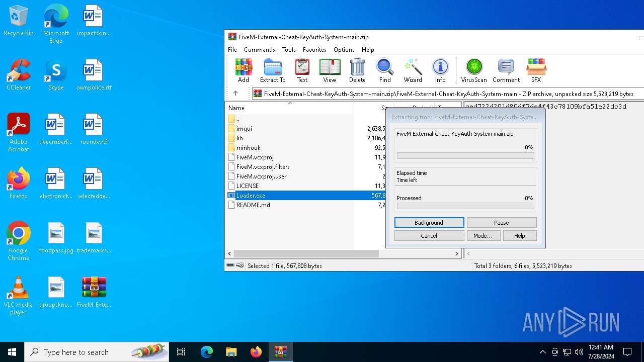Select roundv.rtf desktop document
644x362 pixels.
[94, 129]
